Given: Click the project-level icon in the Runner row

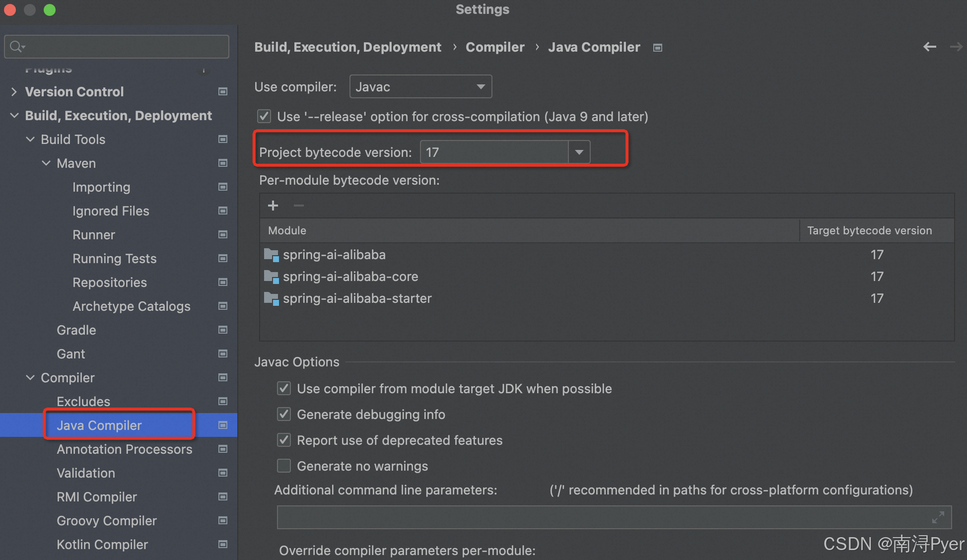Looking at the screenshot, I should point(223,234).
